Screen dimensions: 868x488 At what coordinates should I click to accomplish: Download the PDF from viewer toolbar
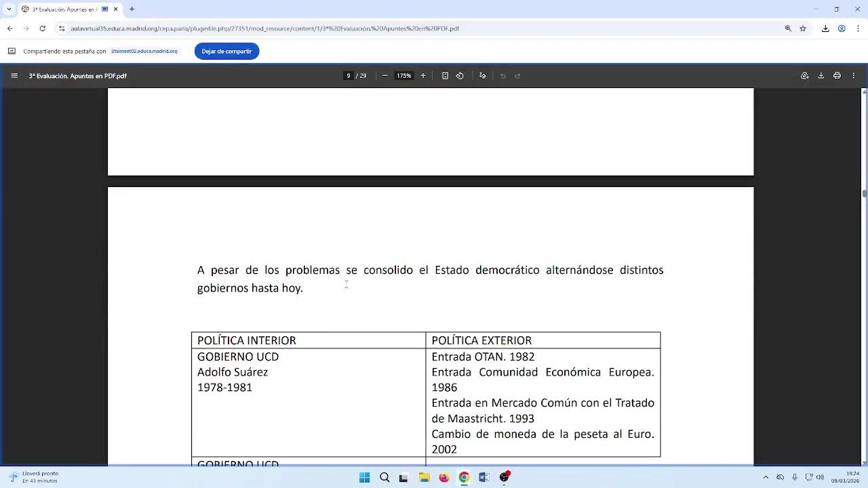click(821, 76)
